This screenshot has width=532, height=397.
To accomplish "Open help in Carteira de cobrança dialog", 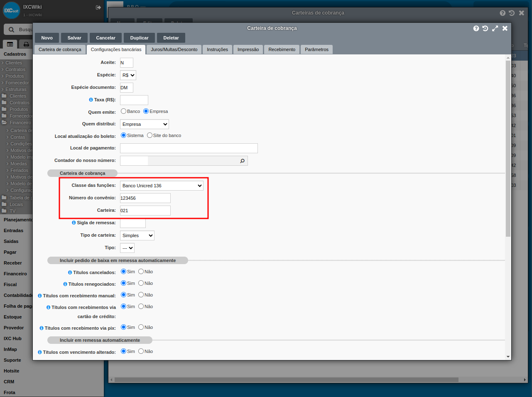I will point(476,28).
